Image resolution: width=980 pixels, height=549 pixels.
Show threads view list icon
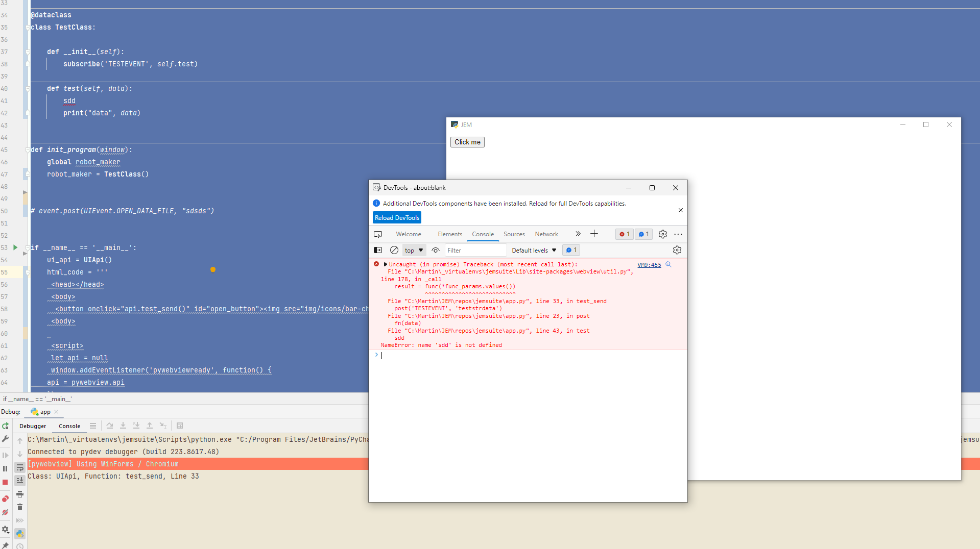tap(93, 426)
